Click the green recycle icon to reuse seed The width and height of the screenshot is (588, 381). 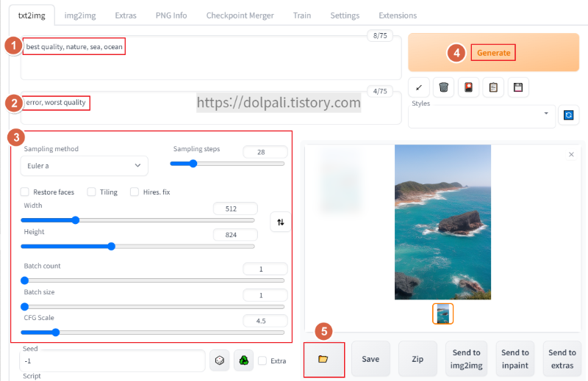(244, 360)
